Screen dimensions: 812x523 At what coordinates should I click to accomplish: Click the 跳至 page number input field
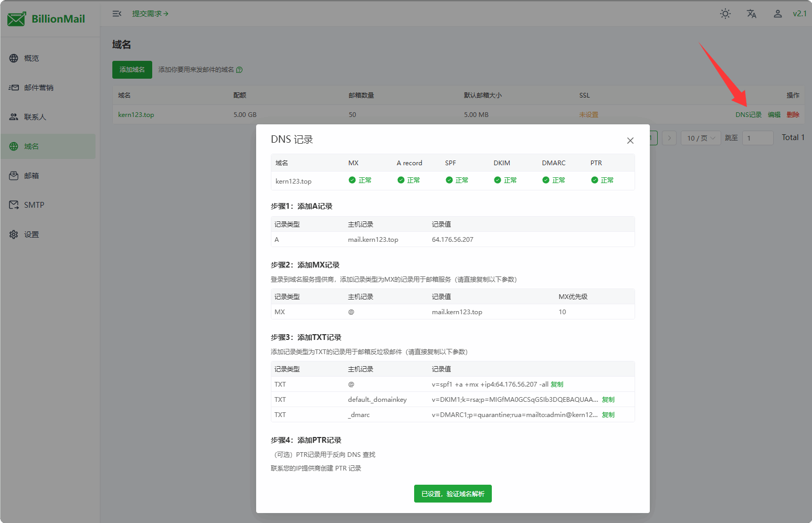tap(758, 137)
